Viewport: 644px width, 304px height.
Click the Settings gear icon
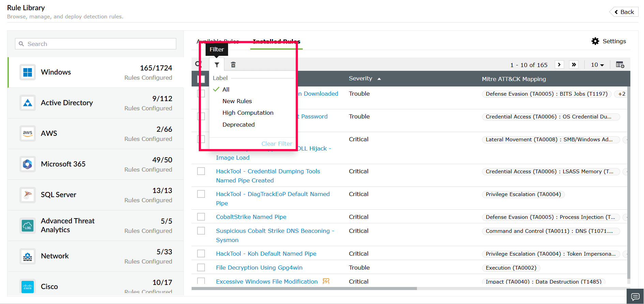[x=595, y=41]
